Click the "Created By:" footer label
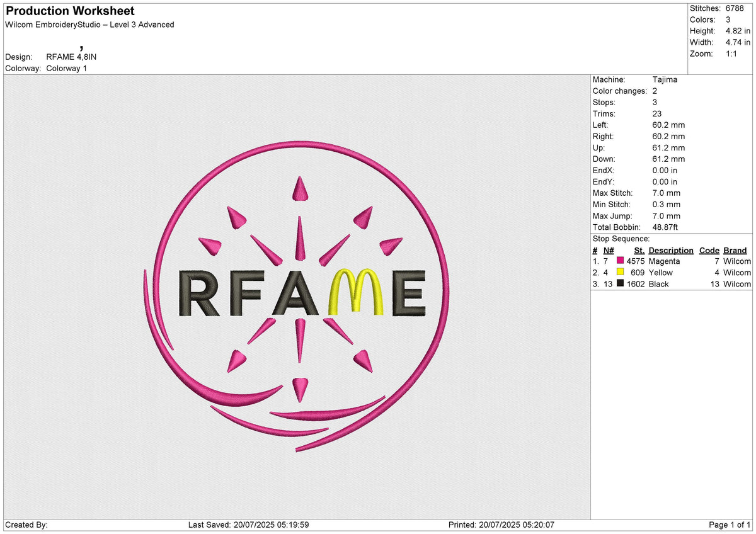This screenshot has height=534, width=756. tap(26, 525)
